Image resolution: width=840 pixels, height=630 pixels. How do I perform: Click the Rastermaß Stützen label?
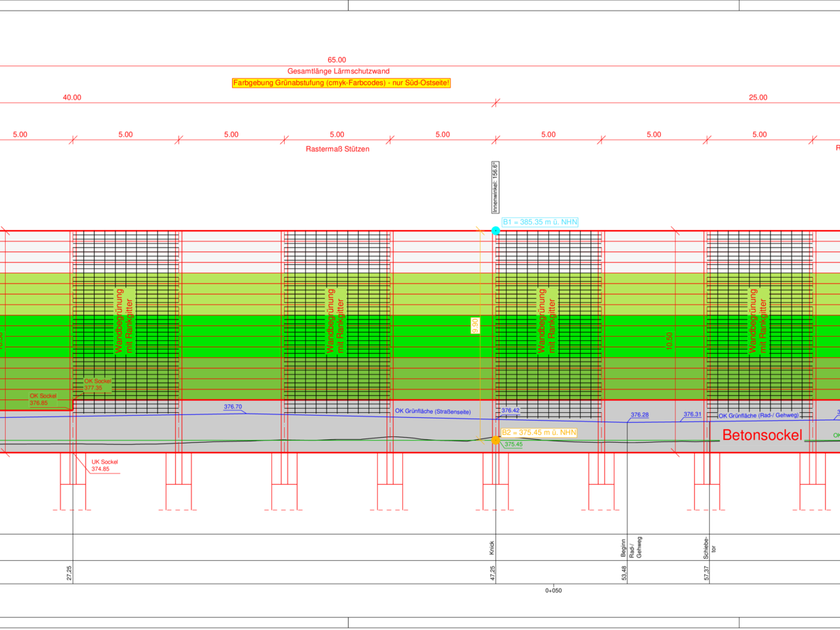(x=337, y=149)
